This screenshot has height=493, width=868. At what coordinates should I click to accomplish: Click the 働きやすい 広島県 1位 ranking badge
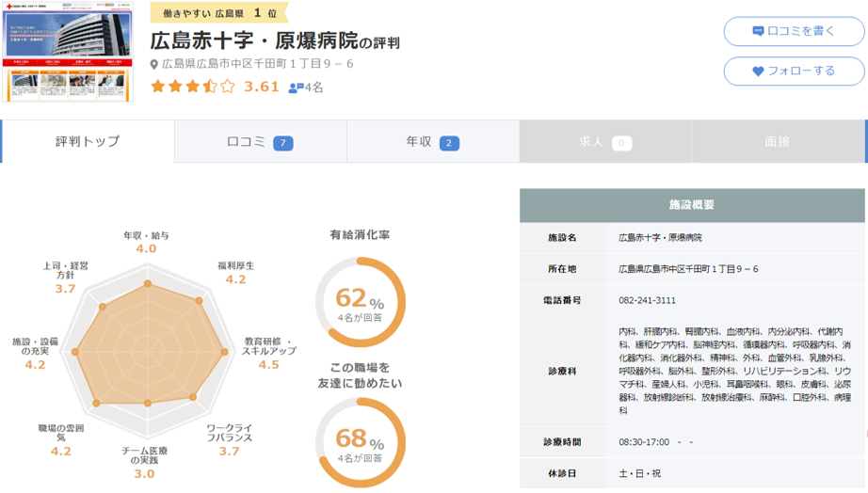click(x=218, y=12)
